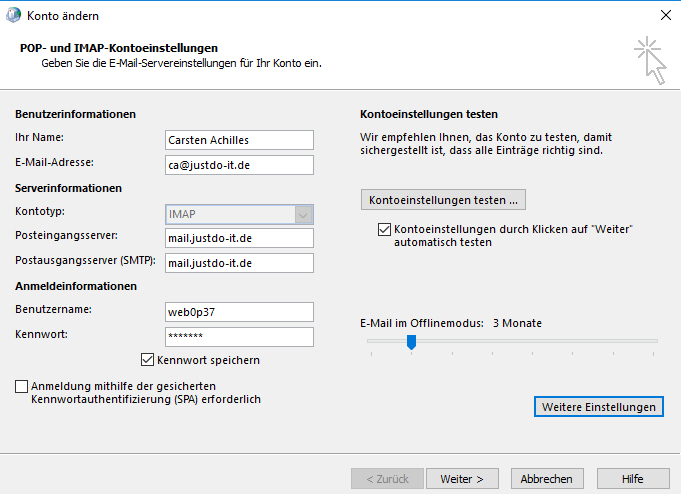Click into the Ihr Name field

coord(239,140)
